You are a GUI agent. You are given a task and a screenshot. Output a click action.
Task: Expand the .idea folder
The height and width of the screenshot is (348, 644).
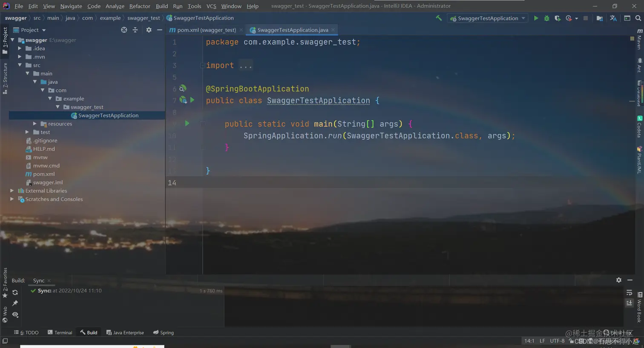coord(20,48)
